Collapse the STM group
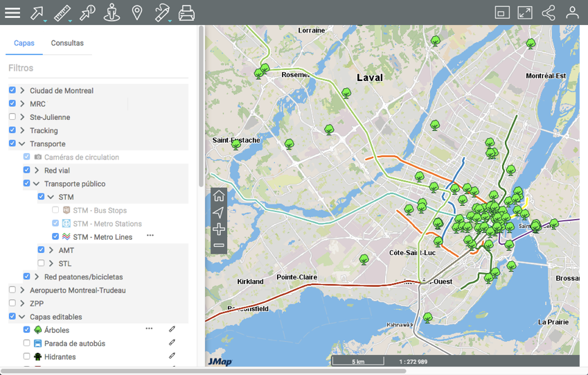Viewport: 588px width, 375px height. point(51,197)
